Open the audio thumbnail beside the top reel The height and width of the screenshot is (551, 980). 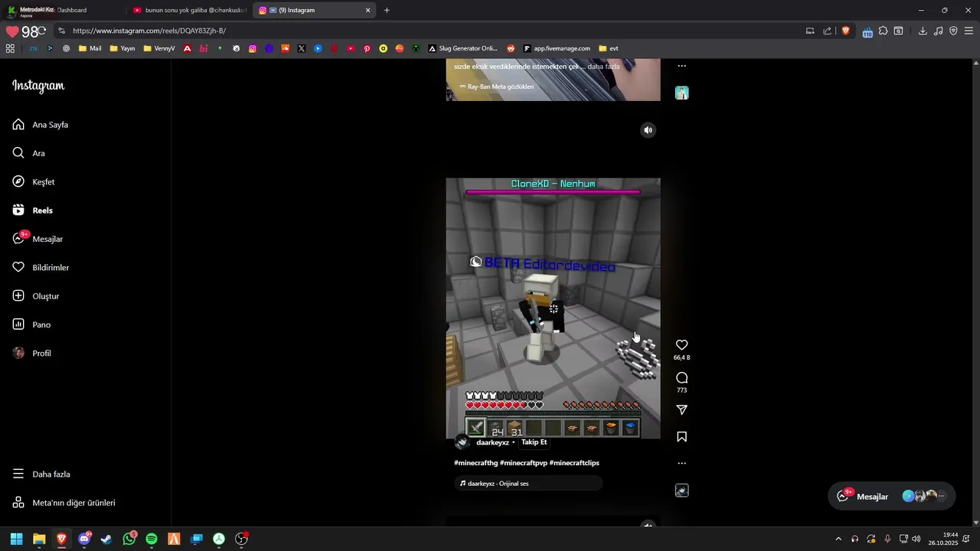point(681,93)
